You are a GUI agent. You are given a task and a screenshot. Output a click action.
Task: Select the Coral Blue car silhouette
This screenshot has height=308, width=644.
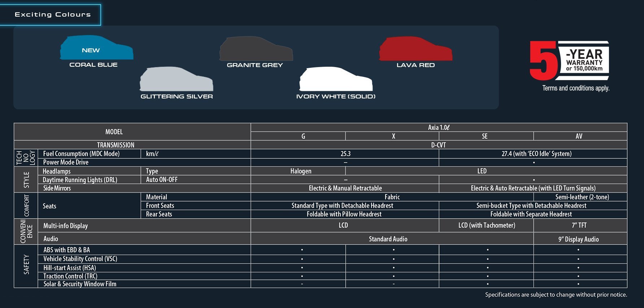point(96,48)
